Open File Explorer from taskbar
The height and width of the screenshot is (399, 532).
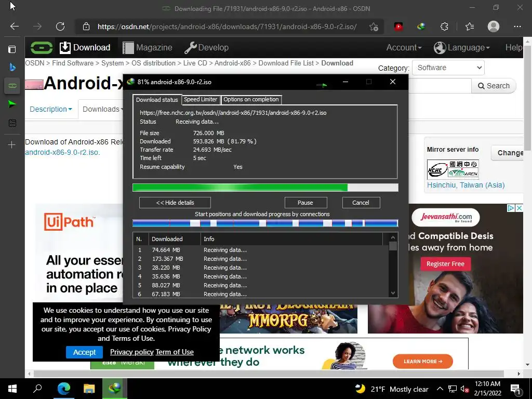89,389
